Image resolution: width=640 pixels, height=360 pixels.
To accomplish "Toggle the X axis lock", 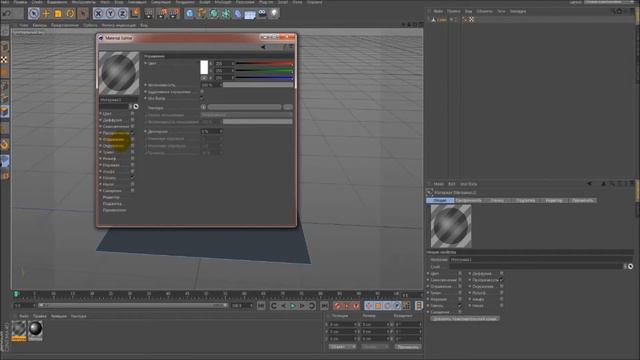I will click(98, 13).
